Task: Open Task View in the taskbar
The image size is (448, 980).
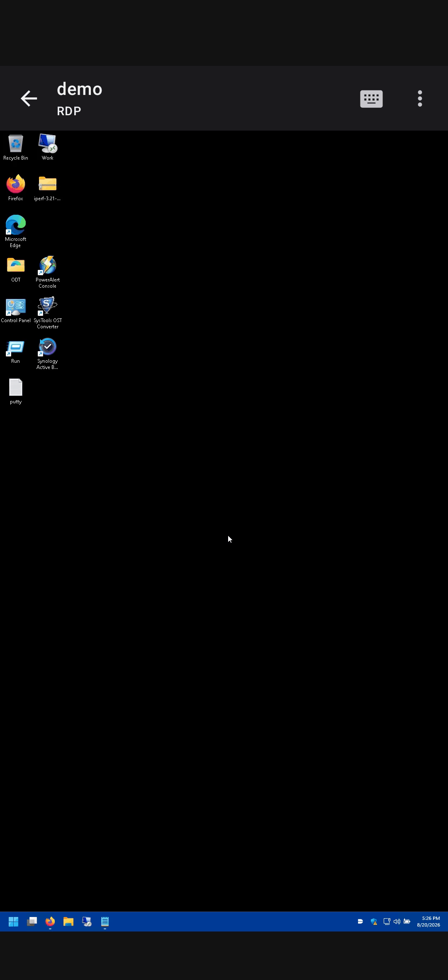Action: click(32, 922)
